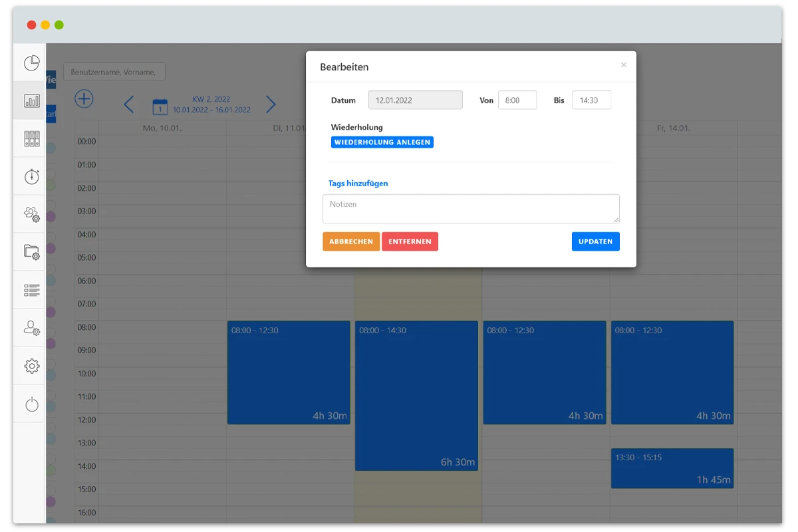
Task: Open the binders archive icon in sidebar
Action: click(x=31, y=138)
